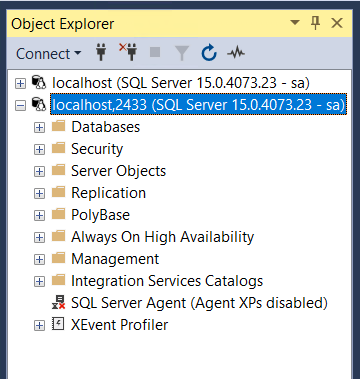
Task: Click the Databases folder icon
Action: tap(59, 126)
